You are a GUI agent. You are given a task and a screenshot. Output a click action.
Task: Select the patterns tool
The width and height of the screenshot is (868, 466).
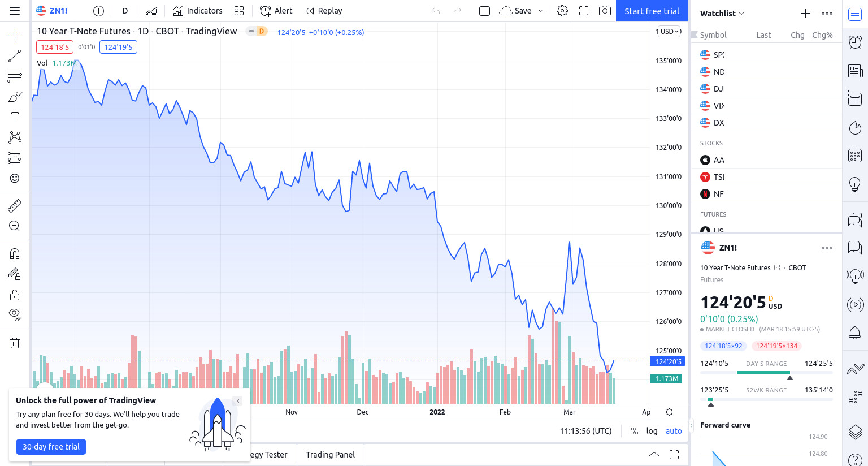click(x=15, y=137)
